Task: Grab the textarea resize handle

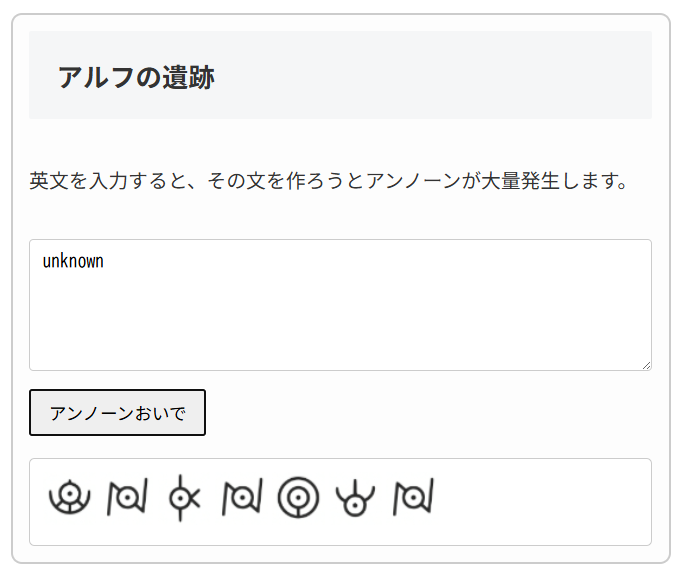Action: [646, 365]
